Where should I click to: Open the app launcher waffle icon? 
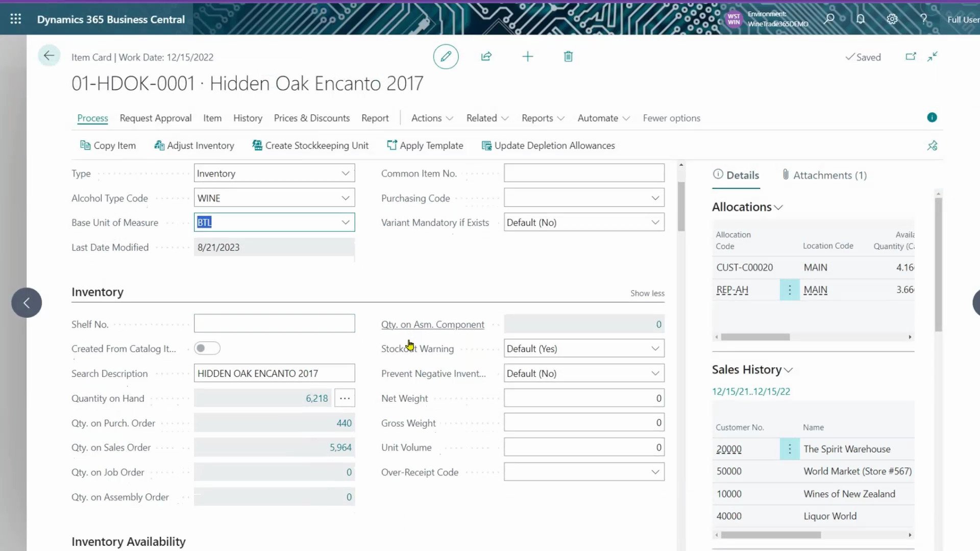pos(16,19)
